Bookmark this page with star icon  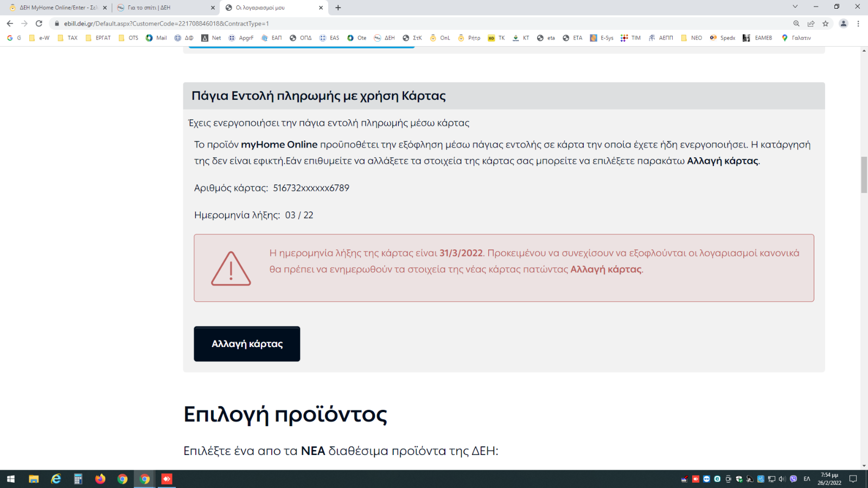826,23
